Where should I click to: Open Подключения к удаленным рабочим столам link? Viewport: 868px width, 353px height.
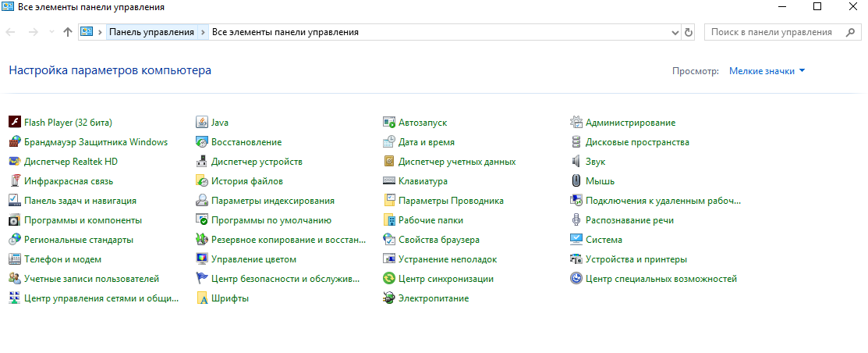point(663,201)
